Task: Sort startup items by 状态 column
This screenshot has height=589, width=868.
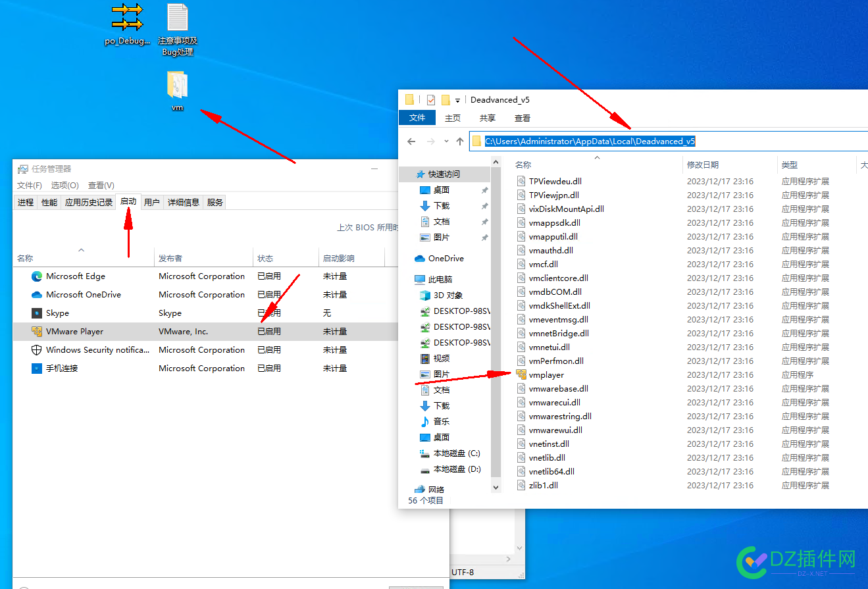Action: point(286,259)
